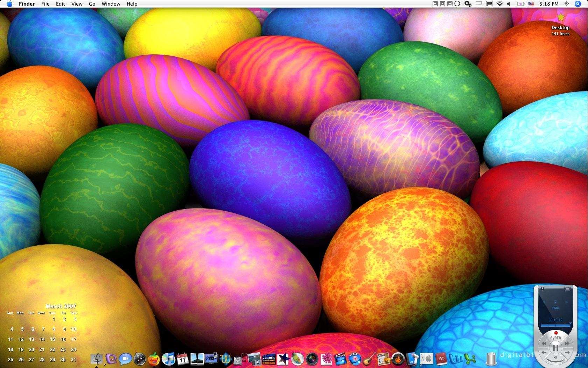588x368 pixels.
Task: Open the Edit menu
Action: [61, 4]
